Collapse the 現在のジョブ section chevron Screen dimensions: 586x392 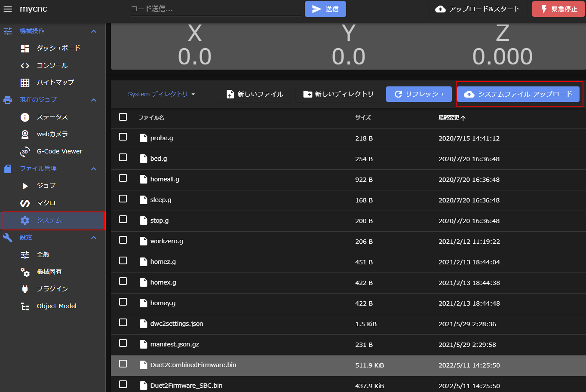point(94,100)
